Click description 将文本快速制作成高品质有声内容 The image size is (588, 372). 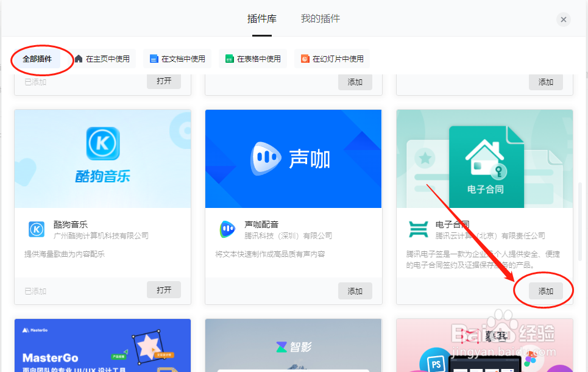pyautogui.click(x=270, y=254)
